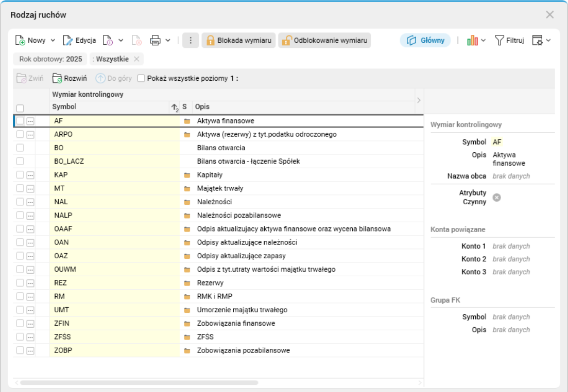Viewport: 568px width, 392px height.
Task: Click the horizontal scrollbar at bottom
Action: 139,383
